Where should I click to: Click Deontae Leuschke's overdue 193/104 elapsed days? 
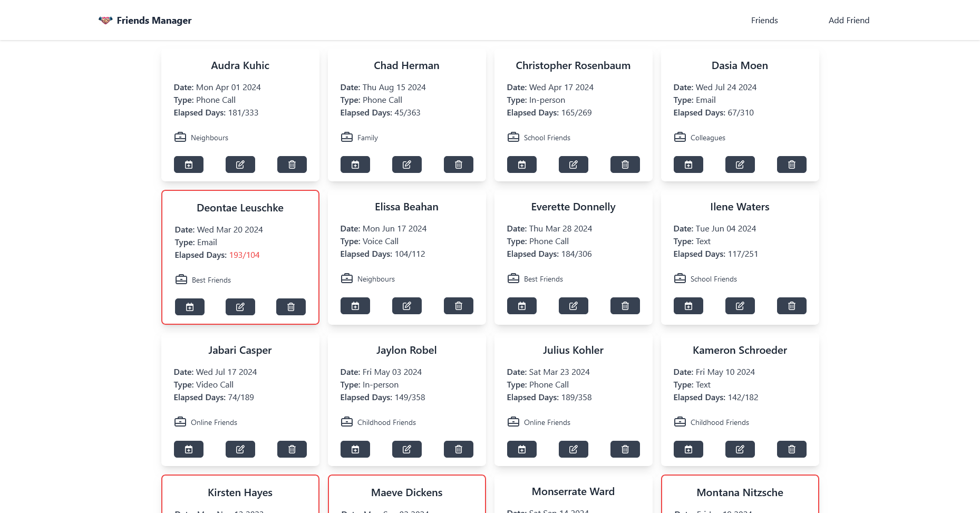tap(244, 255)
